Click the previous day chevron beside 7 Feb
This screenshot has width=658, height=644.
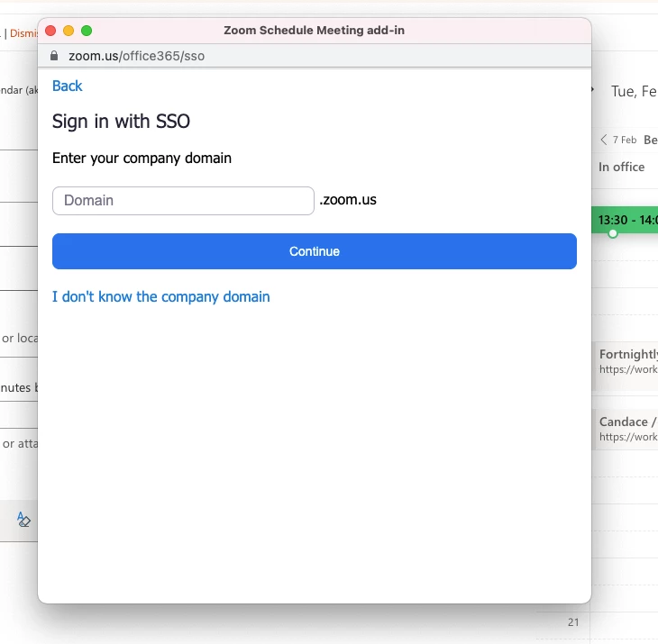(x=604, y=140)
